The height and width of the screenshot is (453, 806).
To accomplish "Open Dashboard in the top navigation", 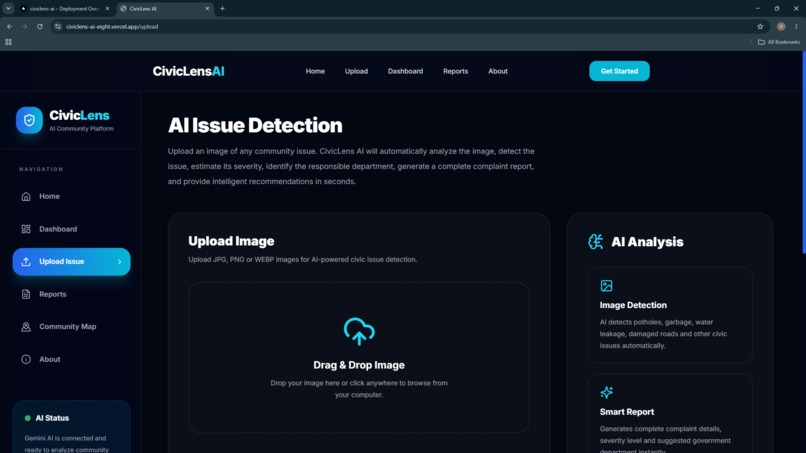I will [x=405, y=71].
